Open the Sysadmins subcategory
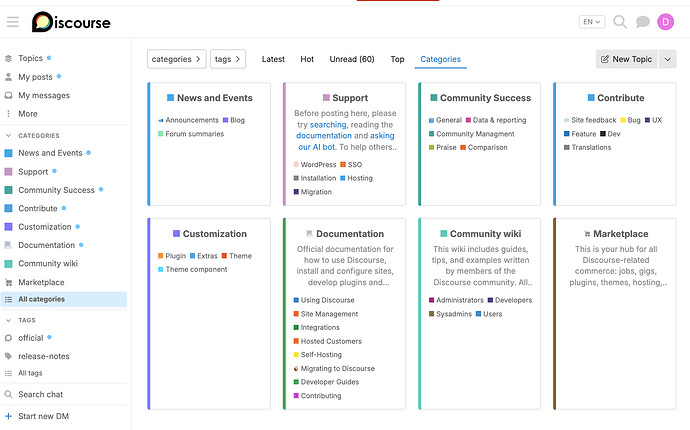Screen dimensions: 690x430 454,314
